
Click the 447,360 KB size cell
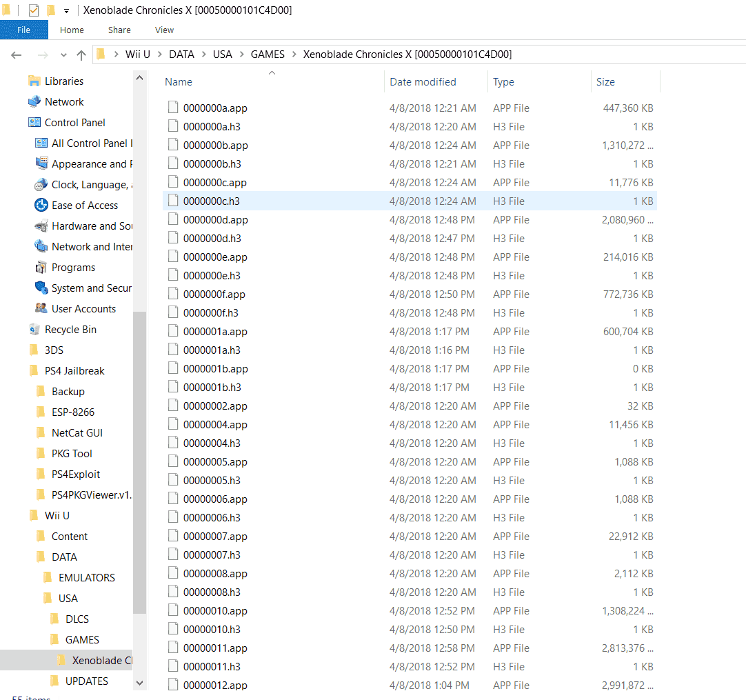pyautogui.click(x=628, y=108)
